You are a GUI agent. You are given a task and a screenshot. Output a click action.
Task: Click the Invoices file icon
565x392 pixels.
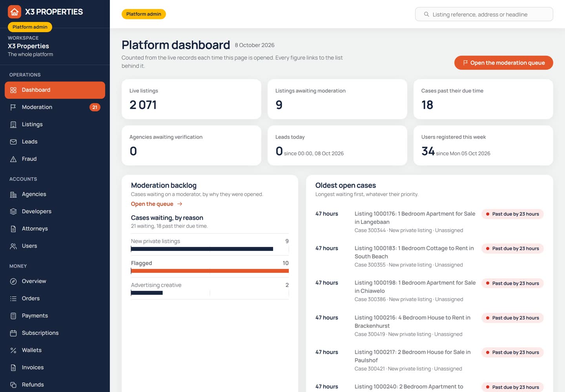click(x=13, y=368)
